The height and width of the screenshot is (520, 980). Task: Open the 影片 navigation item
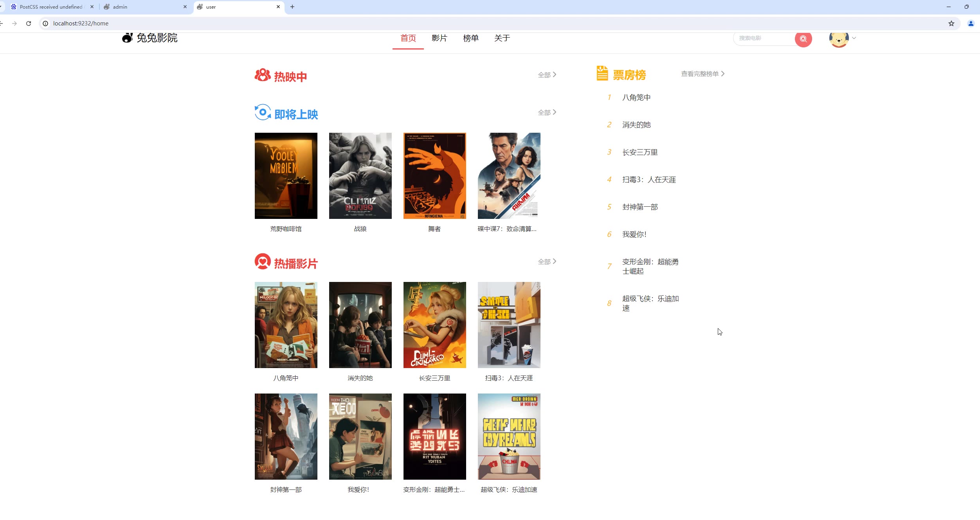tap(440, 38)
